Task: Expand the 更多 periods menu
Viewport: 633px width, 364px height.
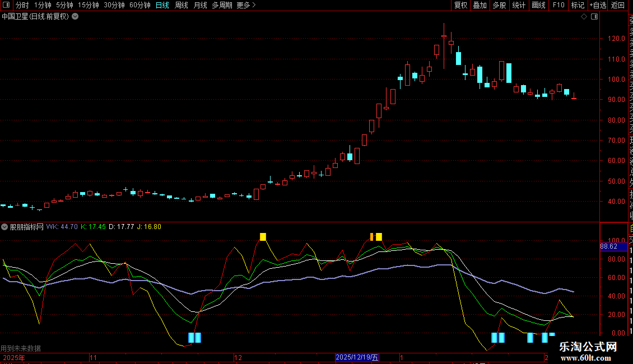Action: [x=246, y=5]
